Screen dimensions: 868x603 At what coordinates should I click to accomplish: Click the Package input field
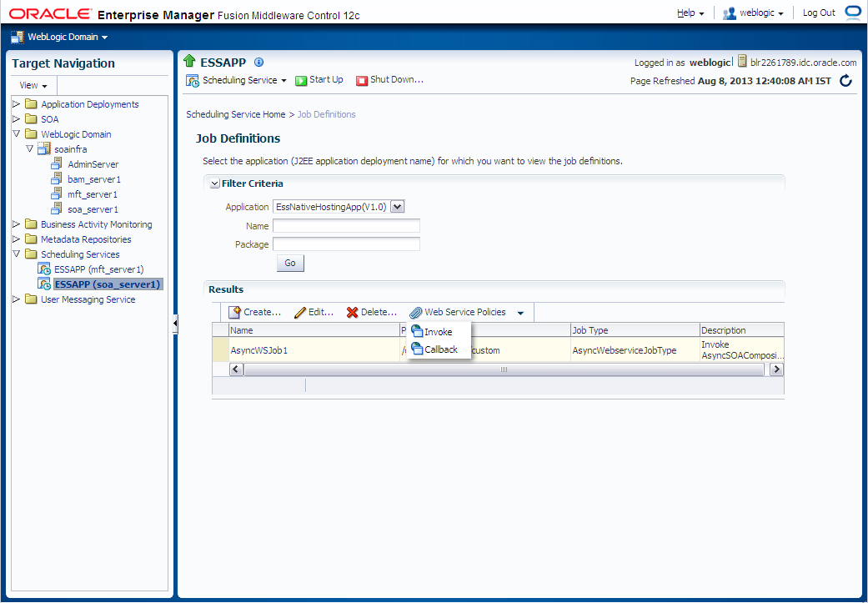point(347,244)
